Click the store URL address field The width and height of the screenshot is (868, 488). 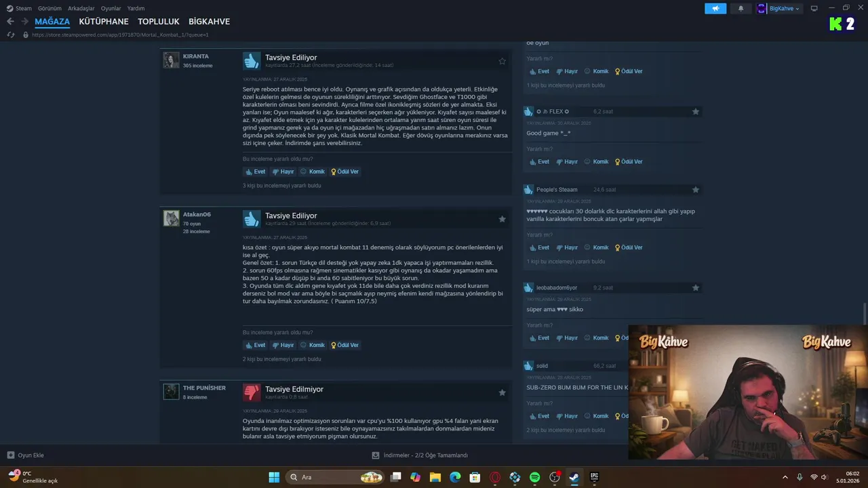click(120, 35)
